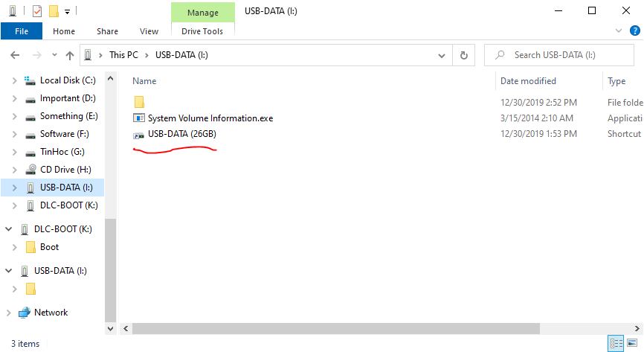The height and width of the screenshot is (352, 644).
Task: Switch to Details view layout
Action: [x=616, y=343]
